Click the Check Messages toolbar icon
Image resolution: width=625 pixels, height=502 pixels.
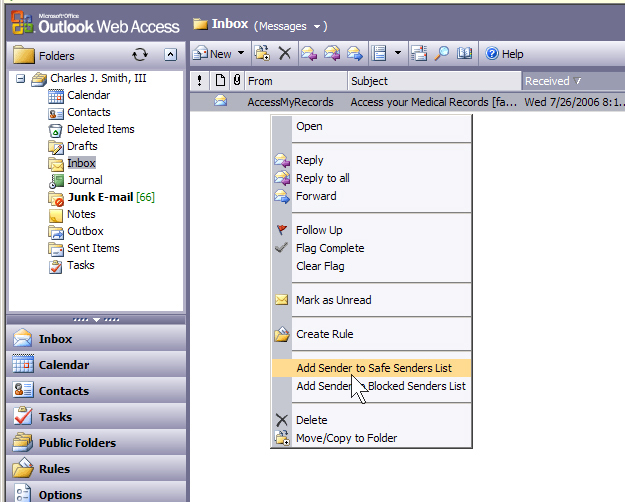pos(419,53)
